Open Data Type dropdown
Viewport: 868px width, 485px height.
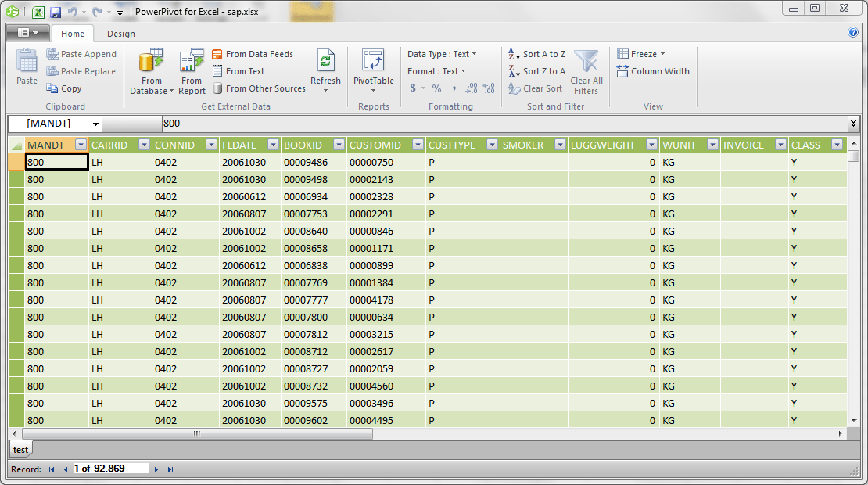point(442,54)
